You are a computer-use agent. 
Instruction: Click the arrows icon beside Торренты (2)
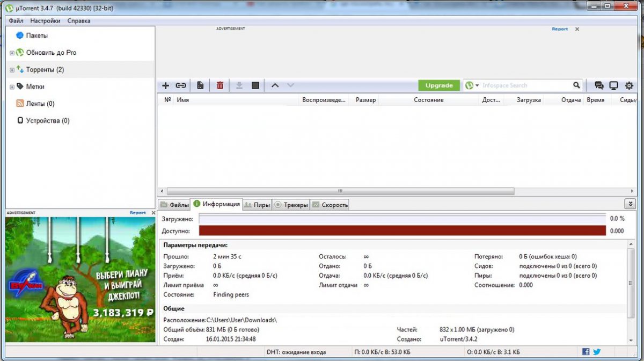[20, 69]
